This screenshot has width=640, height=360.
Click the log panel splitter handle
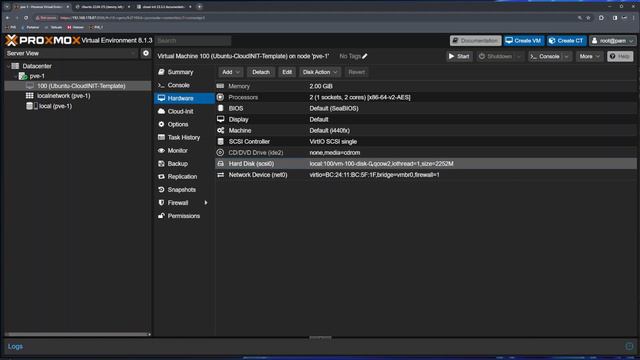click(320, 338)
